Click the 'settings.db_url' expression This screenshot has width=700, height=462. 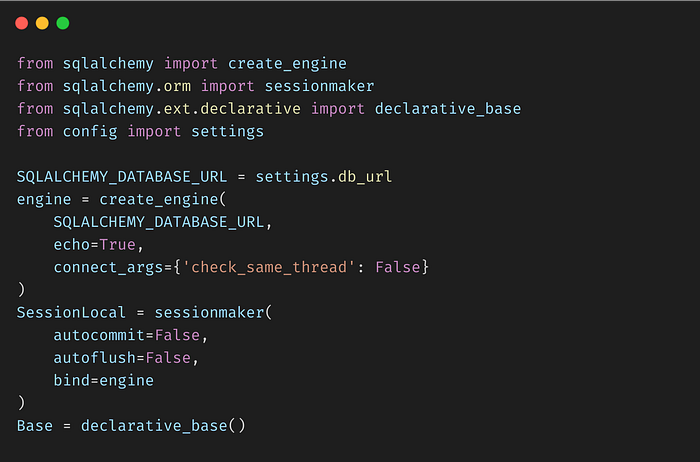point(324,177)
